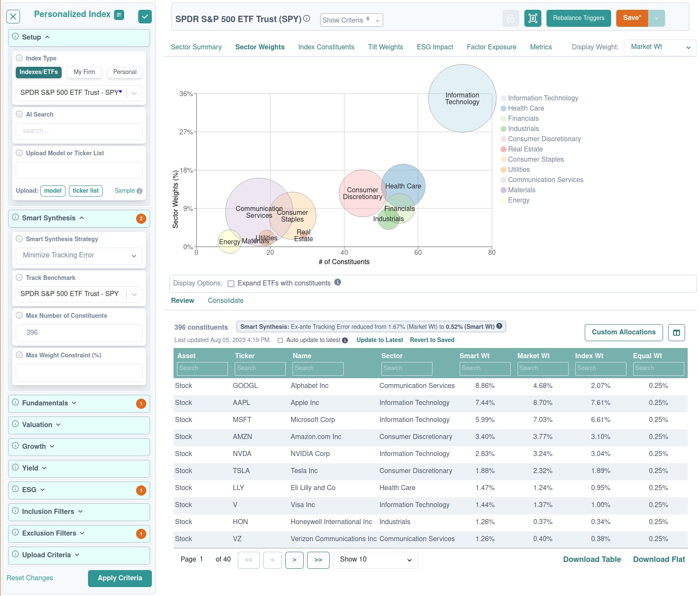The height and width of the screenshot is (596, 700).
Task: Click Information Technology bubble in chart
Action: pos(462,98)
